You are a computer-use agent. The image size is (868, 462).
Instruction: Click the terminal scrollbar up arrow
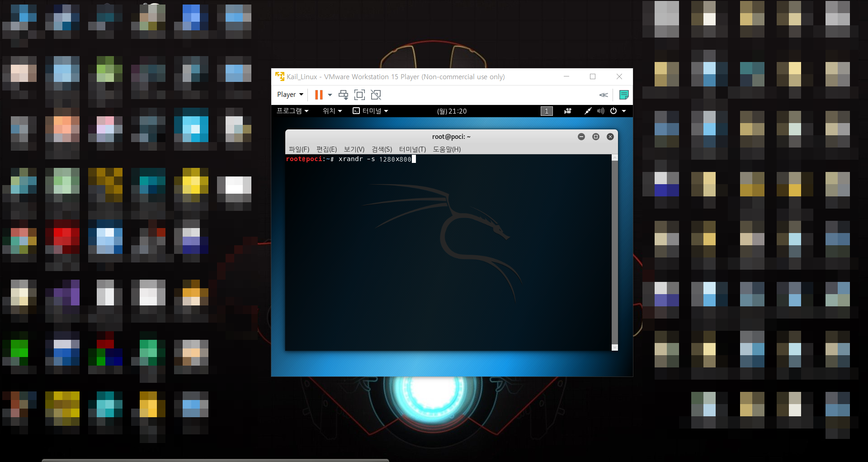(x=615, y=157)
